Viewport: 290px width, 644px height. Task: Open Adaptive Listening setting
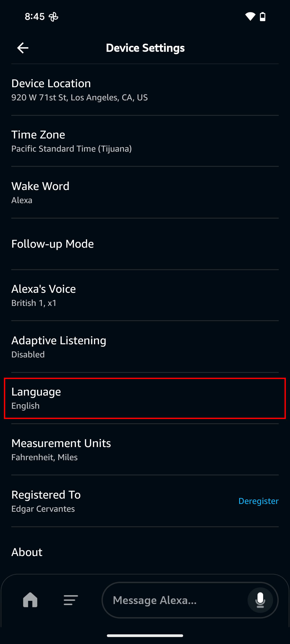coord(145,347)
